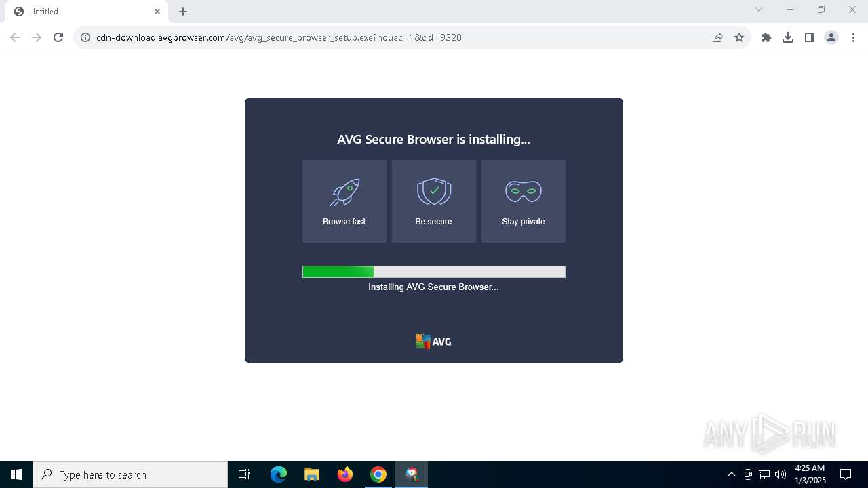This screenshot has height=488, width=868.
Task: Open the Chrome downloads icon
Action: point(788,37)
